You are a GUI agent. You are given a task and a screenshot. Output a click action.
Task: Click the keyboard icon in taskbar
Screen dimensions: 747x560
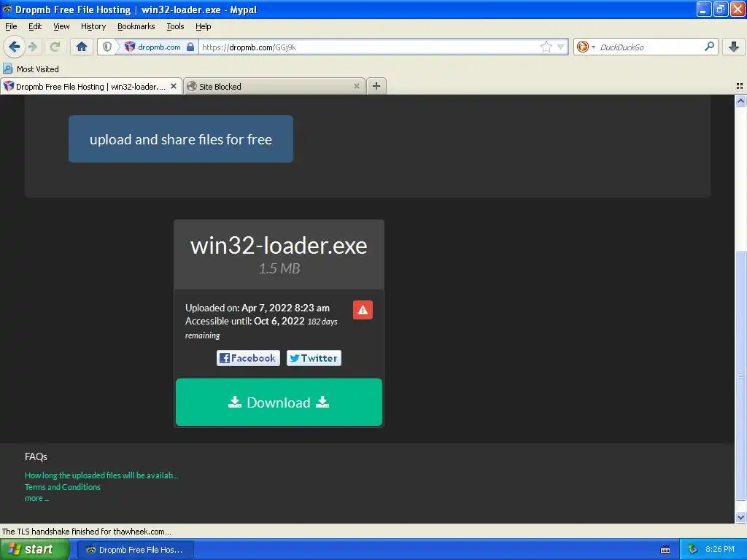pos(665,550)
